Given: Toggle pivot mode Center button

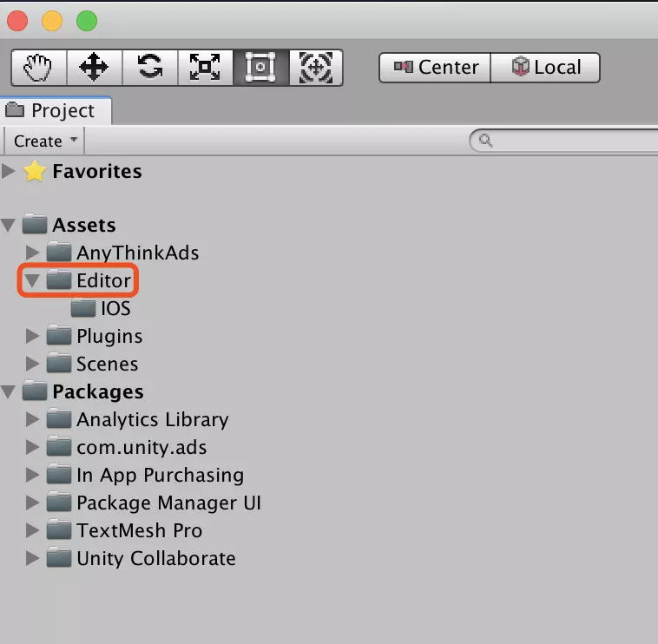Looking at the screenshot, I should (x=436, y=68).
